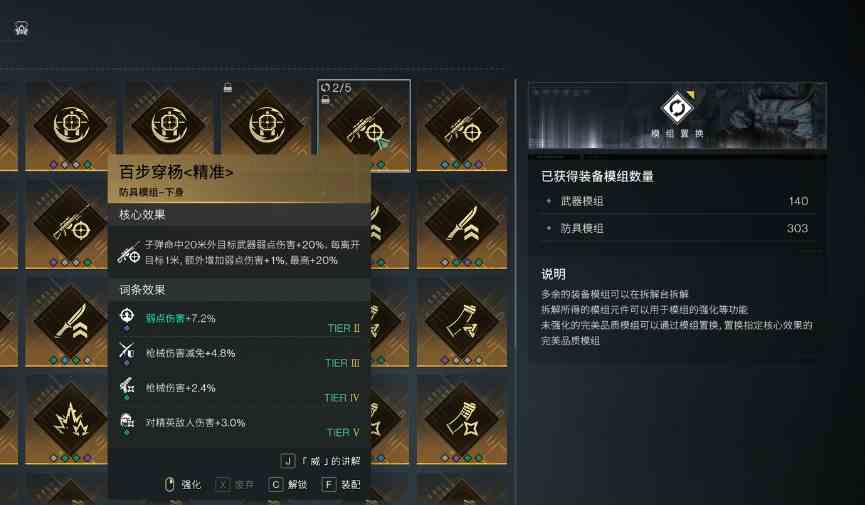This screenshot has width=865, height=505.
Task: Select the glove with star module tile
Action: click(x=462, y=419)
